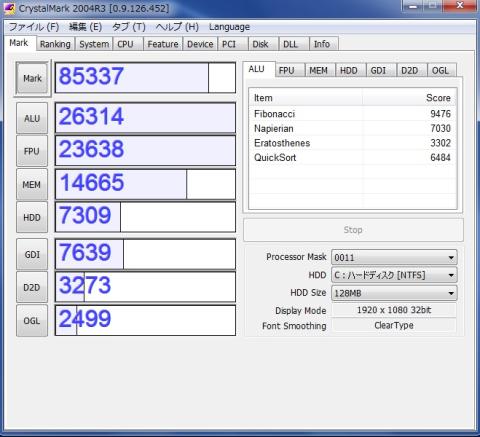Click the total Mark score 85337 bar
Viewport: 480px width, 437px height.
pos(145,78)
